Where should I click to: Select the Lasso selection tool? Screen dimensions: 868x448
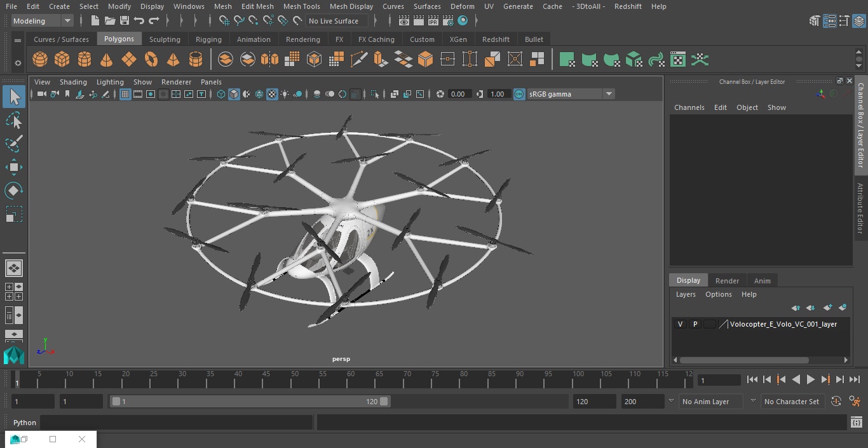click(14, 120)
